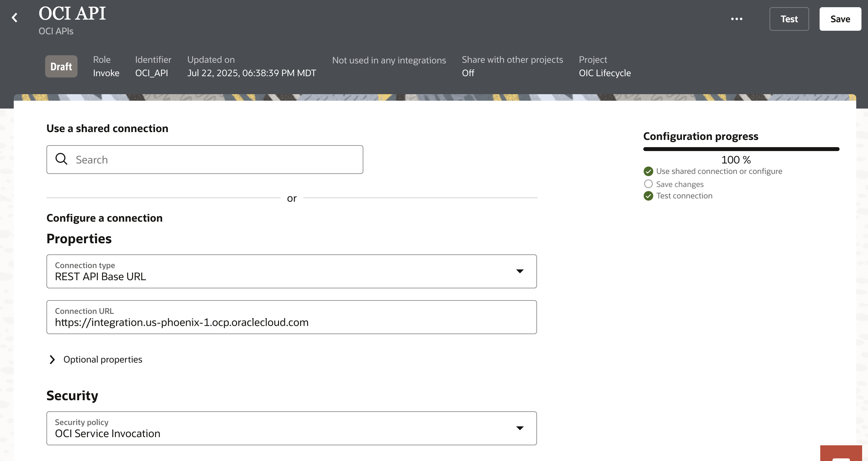Click the Configuration progress bar

pyautogui.click(x=741, y=148)
